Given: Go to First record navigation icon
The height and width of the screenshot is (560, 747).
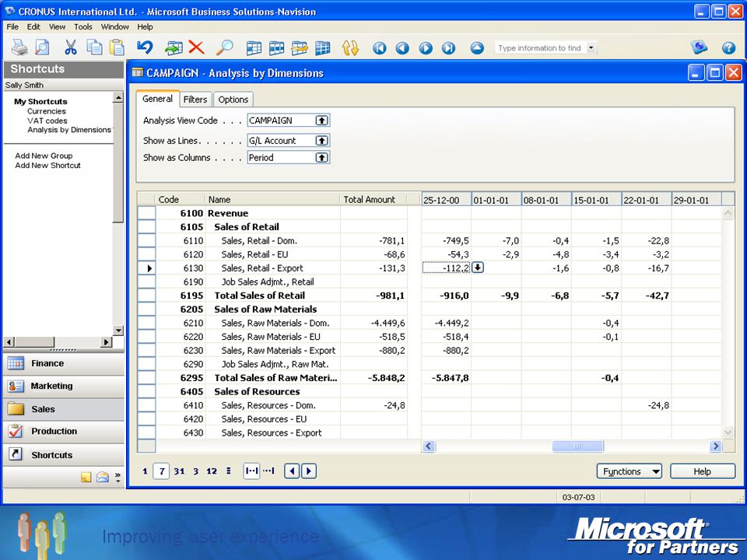Looking at the screenshot, I should pos(380,48).
